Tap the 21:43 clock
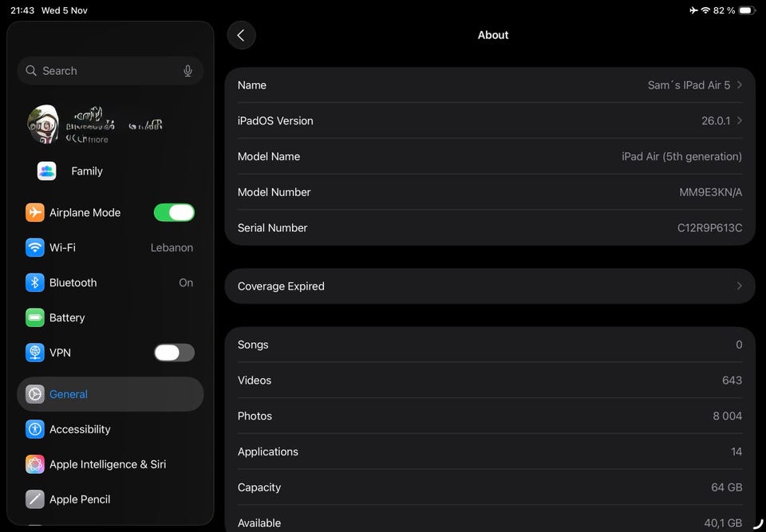Viewport: 766px width, 532px height. (x=22, y=10)
